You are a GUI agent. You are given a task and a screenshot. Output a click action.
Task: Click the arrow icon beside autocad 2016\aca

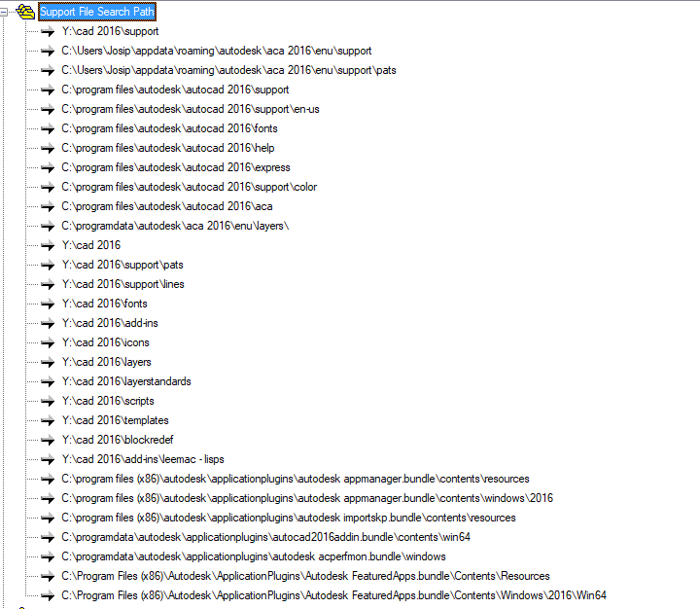click(x=48, y=207)
